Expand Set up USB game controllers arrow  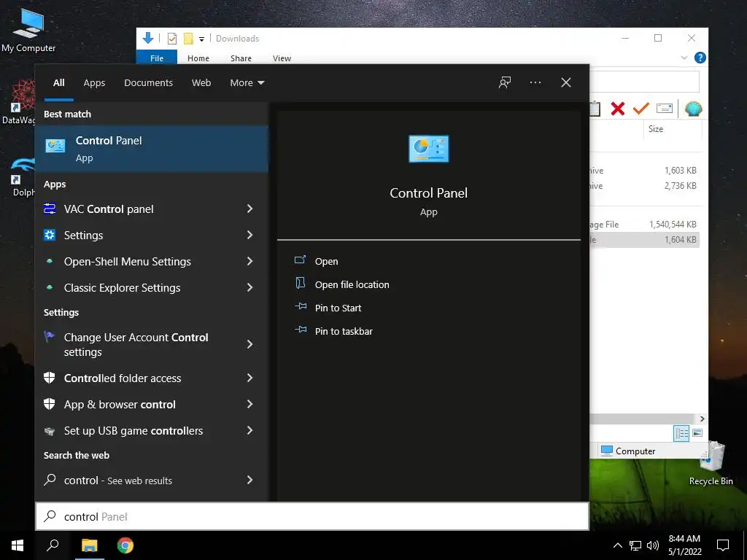pos(249,430)
